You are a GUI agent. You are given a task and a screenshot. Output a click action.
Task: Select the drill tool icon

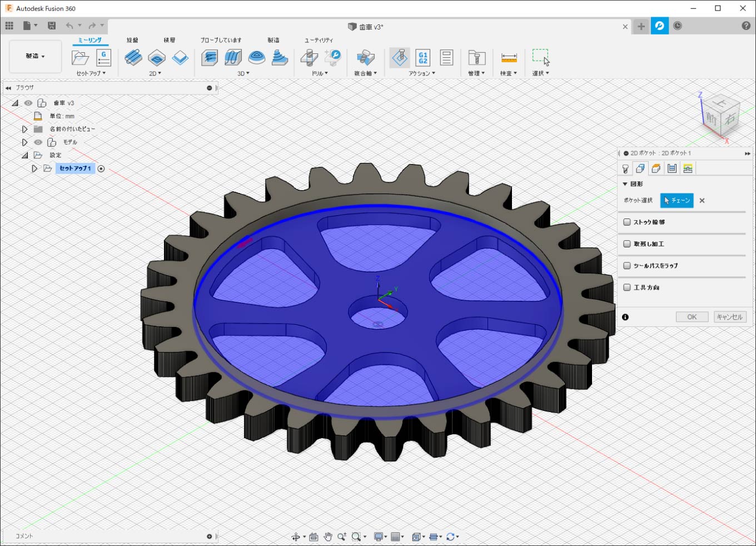309,58
